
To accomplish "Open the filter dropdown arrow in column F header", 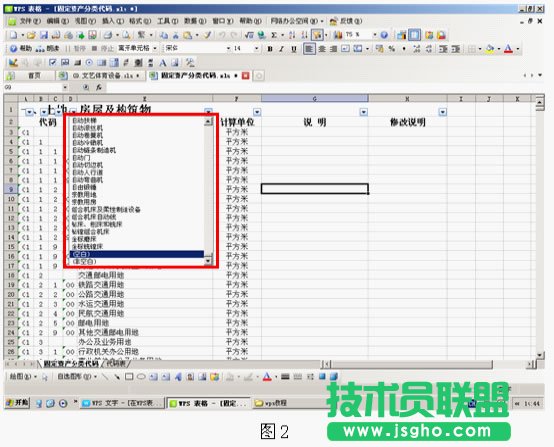I will click(x=257, y=112).
